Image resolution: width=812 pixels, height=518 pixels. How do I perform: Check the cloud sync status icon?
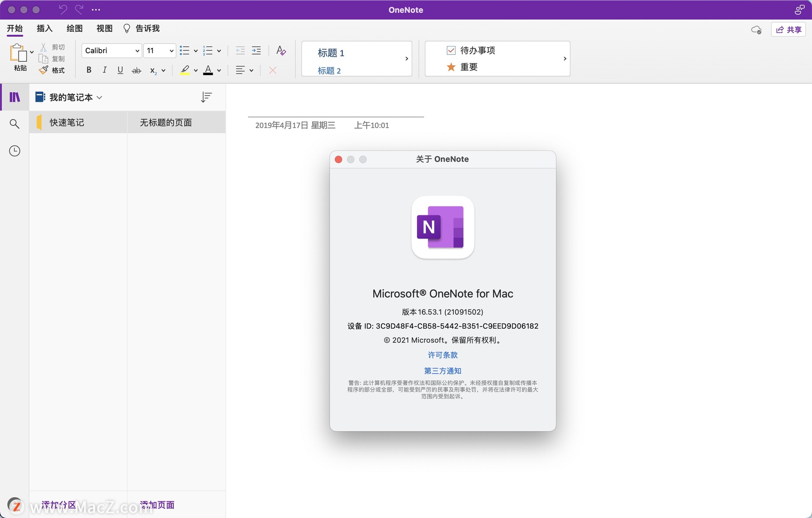pos(756,30)
